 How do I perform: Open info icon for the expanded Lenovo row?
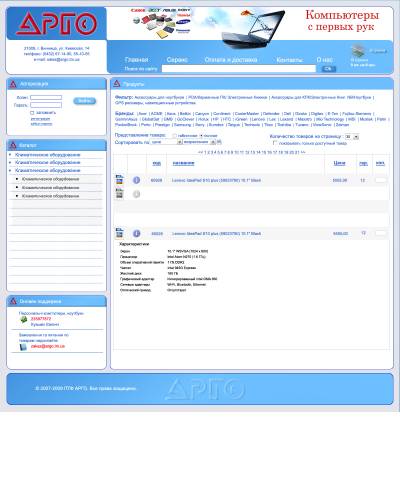[x=136, y=234]
